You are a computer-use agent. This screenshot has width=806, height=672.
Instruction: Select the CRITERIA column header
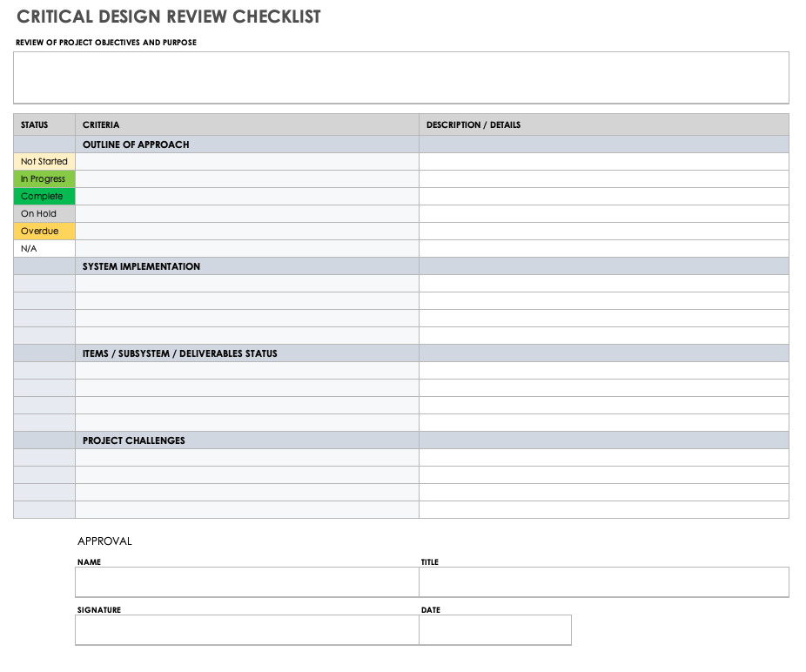[x=97, y=124]
